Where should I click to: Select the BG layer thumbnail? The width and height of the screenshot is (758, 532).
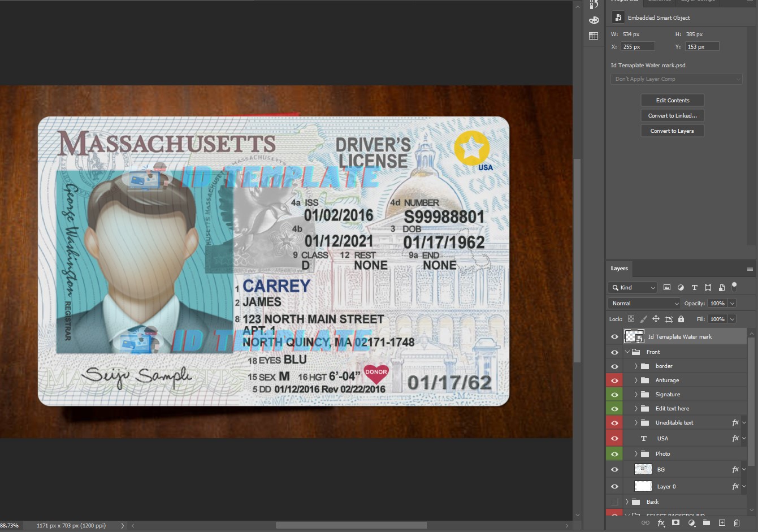click(x=643, y=469)
